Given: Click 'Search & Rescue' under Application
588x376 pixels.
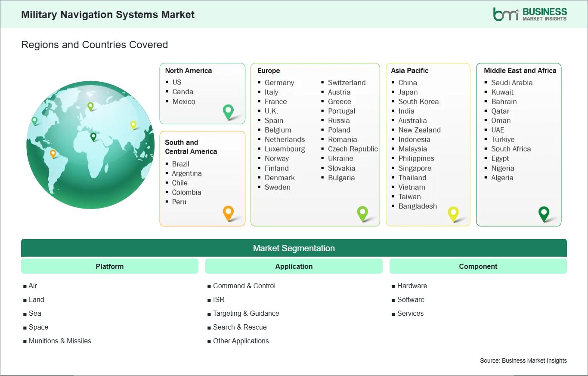Looking at the screenshot, I should click(x=240, y=327).
